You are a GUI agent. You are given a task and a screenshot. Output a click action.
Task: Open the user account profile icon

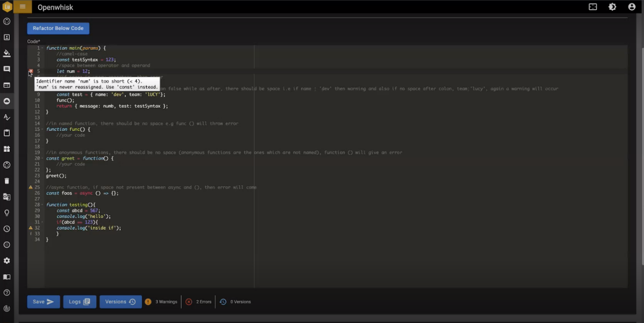632,7
